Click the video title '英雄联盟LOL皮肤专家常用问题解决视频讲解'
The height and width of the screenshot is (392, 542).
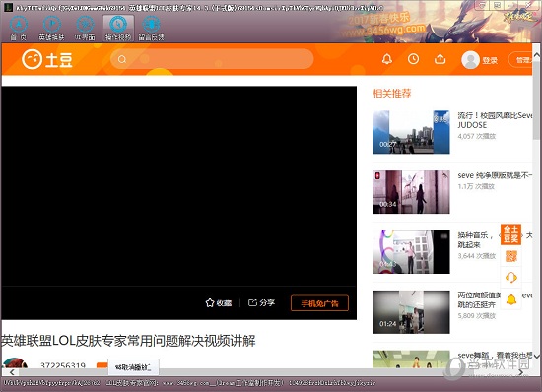pyautogui.click(x=128, y=341)
